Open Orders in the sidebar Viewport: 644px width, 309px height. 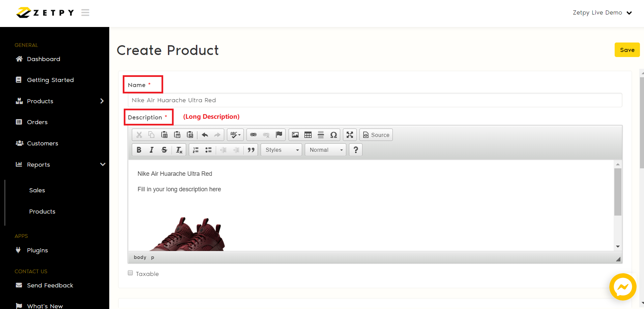37,122
